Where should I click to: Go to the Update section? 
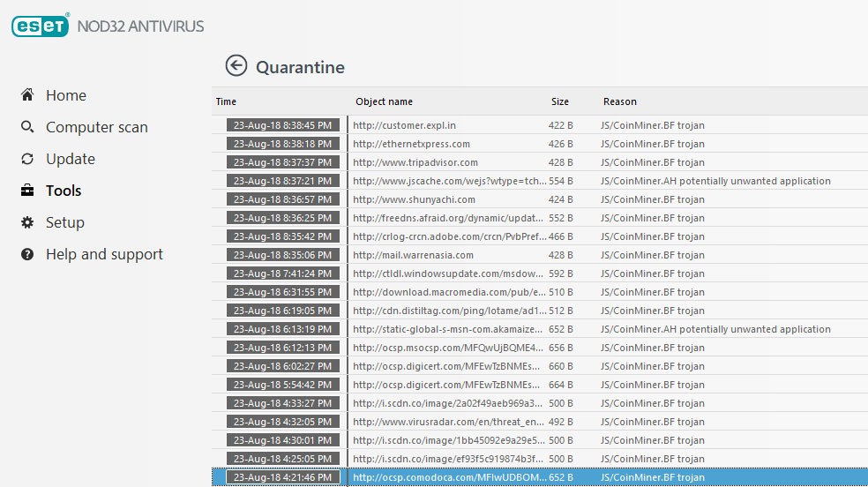71,159
